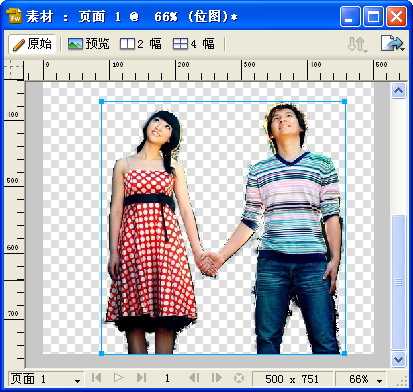Click vertical scrollbar down arrow
Screen dimensions: 413x392
pyautogui.click(x=399, y=359)
